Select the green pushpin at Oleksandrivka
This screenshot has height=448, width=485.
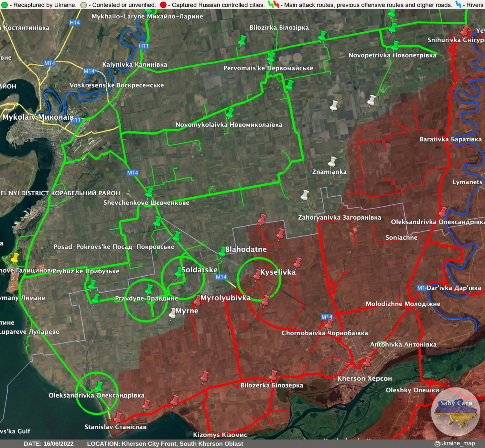click(x=99, y=386)
